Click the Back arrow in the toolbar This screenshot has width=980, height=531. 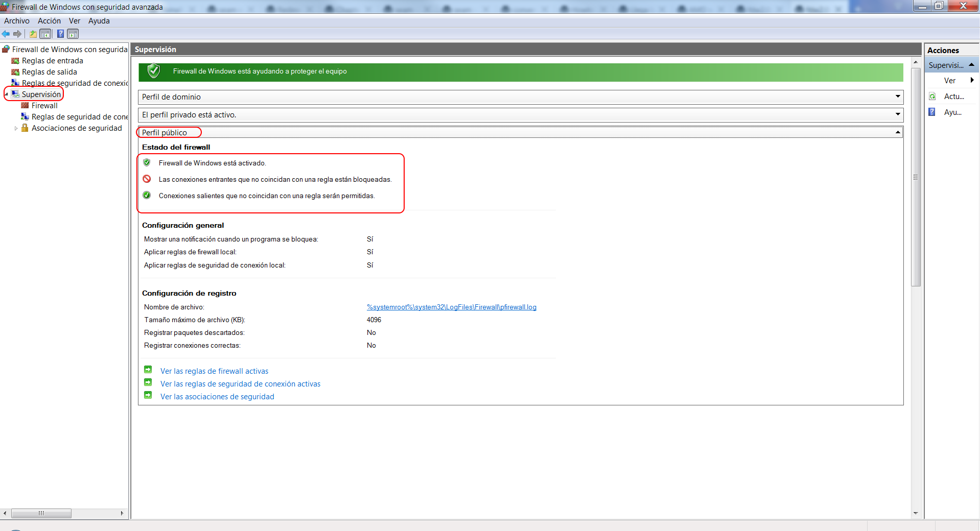pos(6,34)
